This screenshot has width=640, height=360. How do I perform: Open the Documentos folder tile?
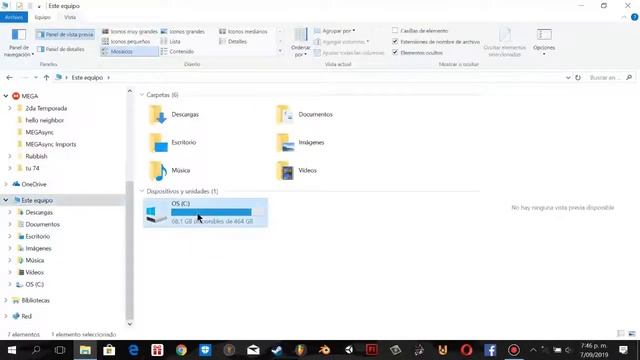304,115
